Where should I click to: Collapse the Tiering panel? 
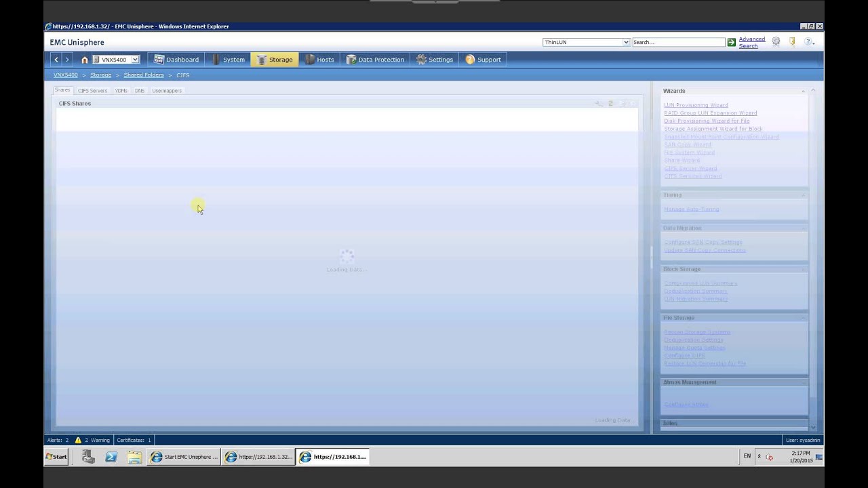804,195
